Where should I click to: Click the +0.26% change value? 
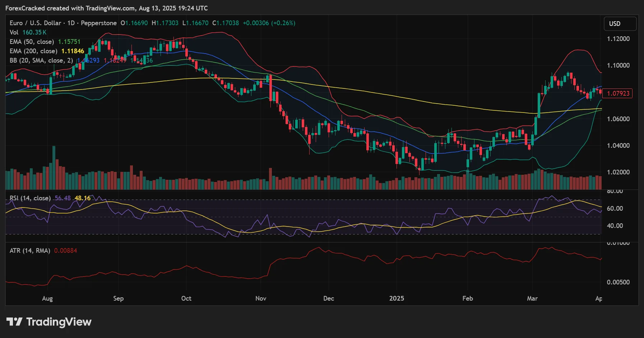283,23
